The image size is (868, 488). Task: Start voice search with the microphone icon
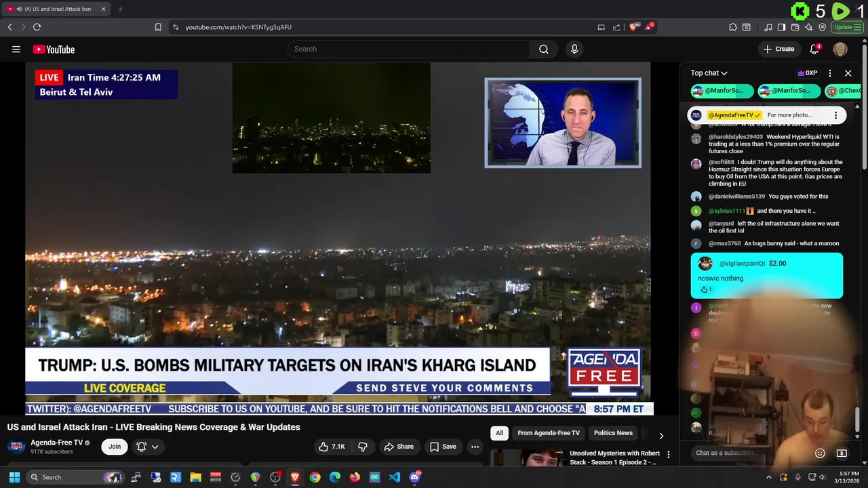tap(574, 49)
